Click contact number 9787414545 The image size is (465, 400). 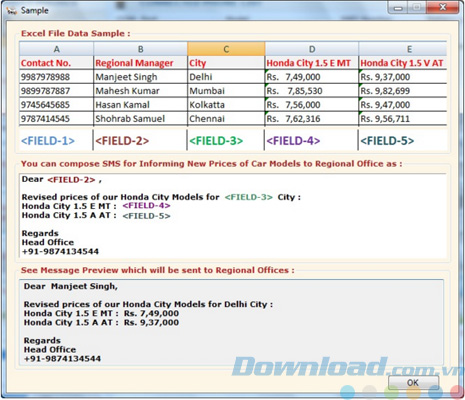click(x=56, y=119)
